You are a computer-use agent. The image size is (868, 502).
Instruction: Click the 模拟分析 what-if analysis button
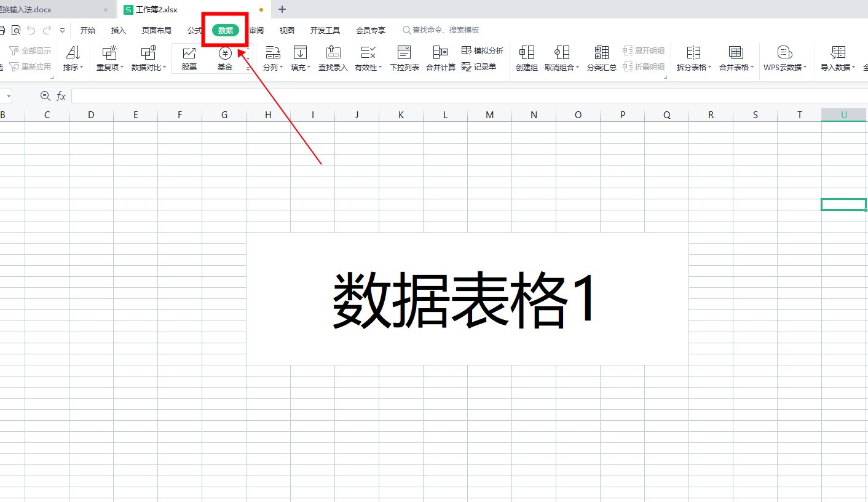tap(483, 51)
